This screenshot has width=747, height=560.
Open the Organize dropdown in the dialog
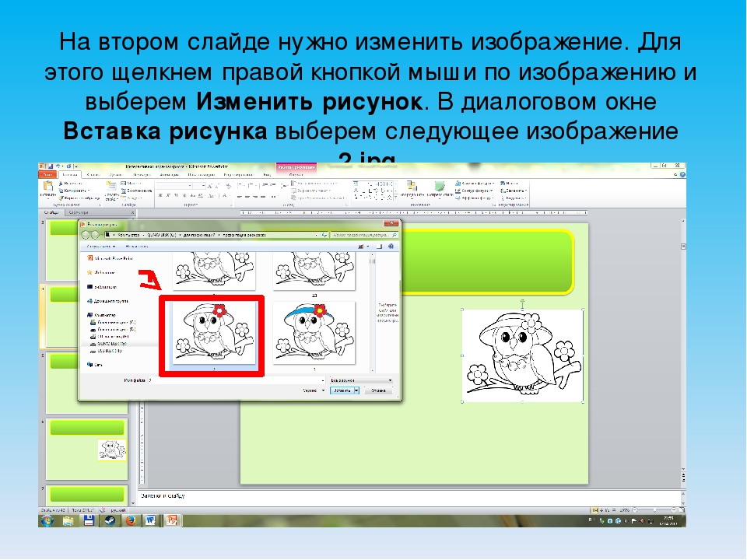tap(101, 247)
